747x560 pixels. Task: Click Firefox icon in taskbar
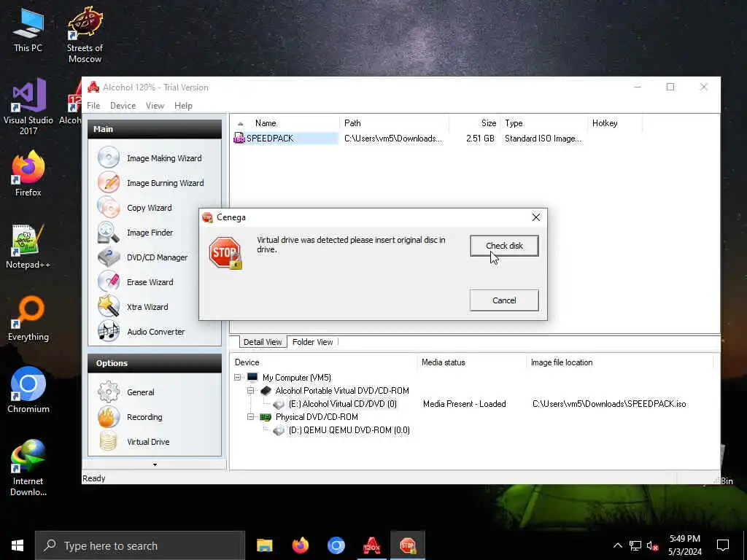coord(300,545)
